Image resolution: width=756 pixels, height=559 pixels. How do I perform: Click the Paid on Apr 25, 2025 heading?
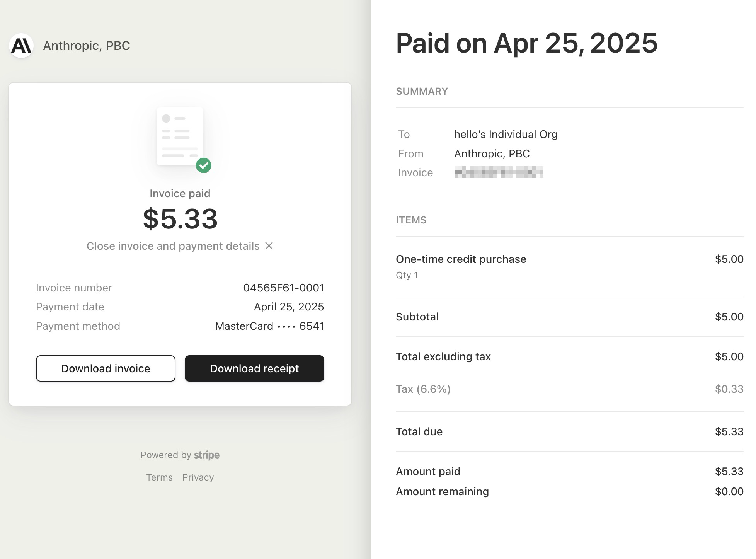coord(527,43)
